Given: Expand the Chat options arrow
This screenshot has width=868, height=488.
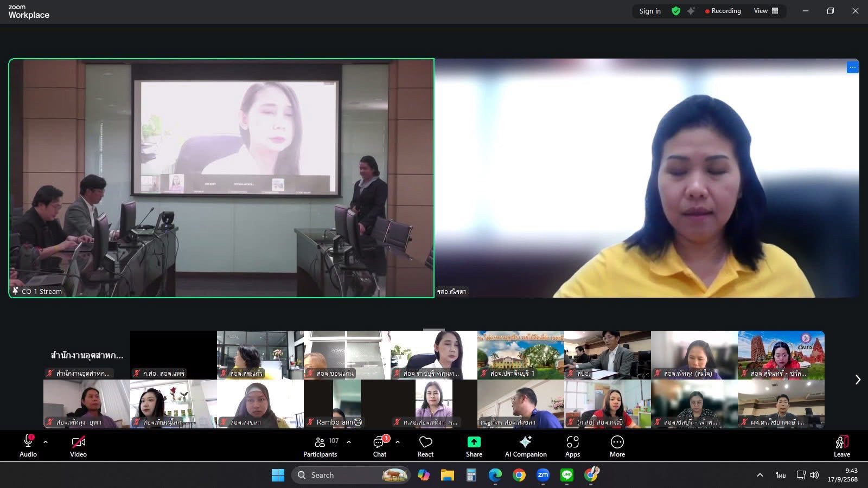Looking at the screenshot, I should (398, 442).
